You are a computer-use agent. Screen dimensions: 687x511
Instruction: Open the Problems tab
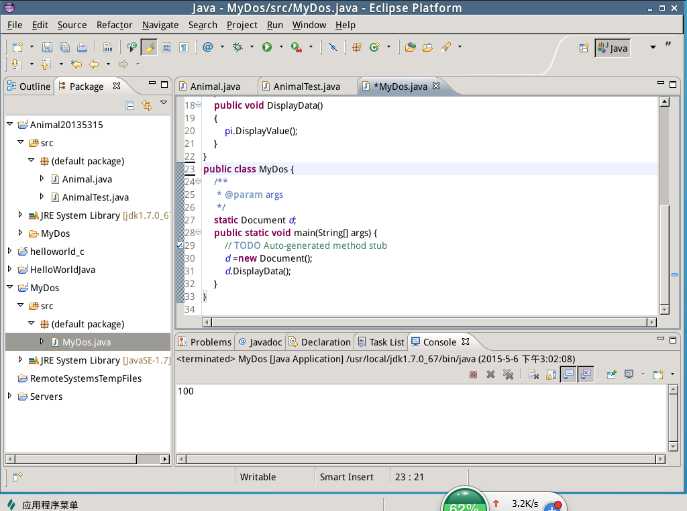point(205,342)
